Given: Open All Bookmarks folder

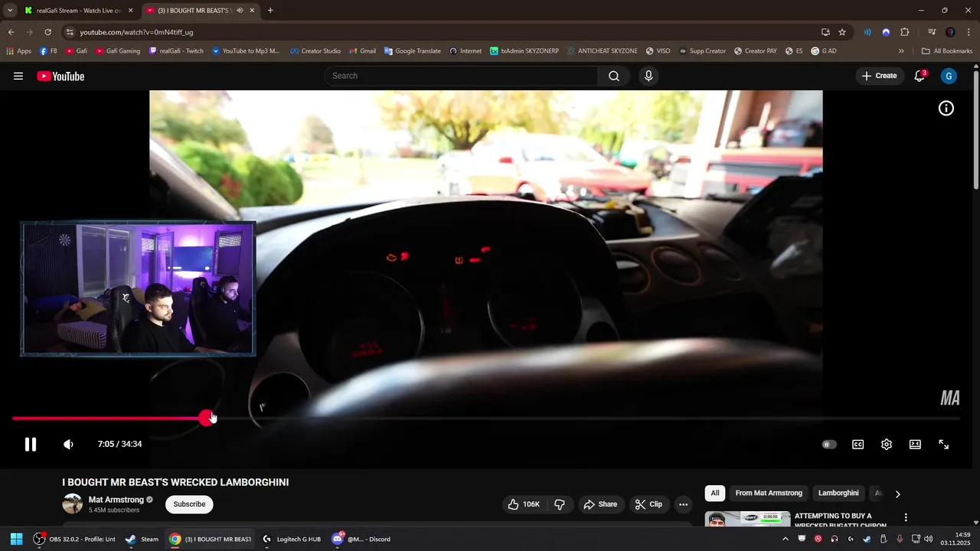Looking at the screenshot, I should click(947, 51).
